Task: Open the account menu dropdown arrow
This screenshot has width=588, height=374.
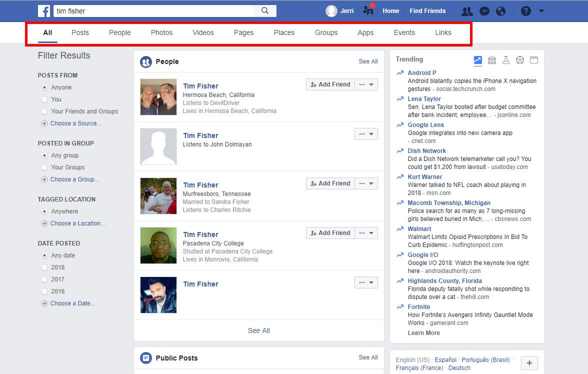Action: click(x=541, y=11)
